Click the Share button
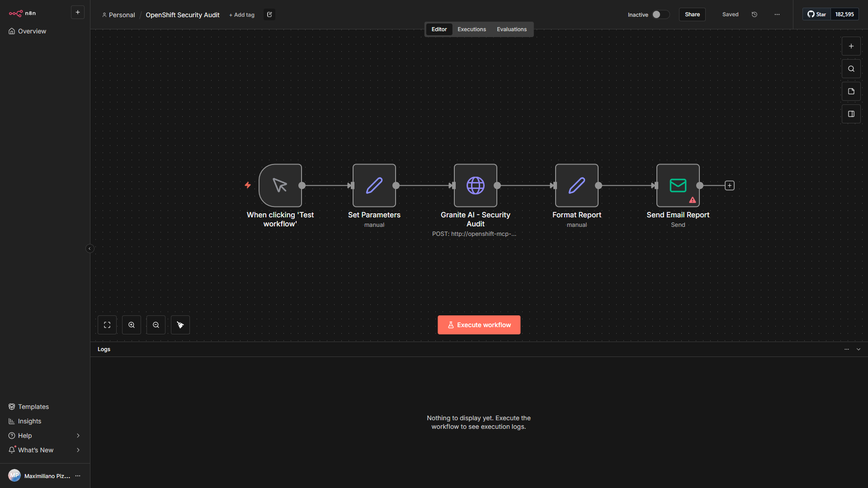The height and width of the screenshot is (488, 868). click(x=692, y=14)
